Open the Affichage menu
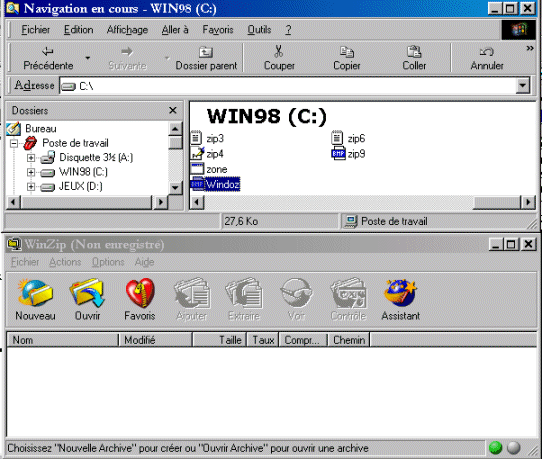Image resolution: width=542 pixels, height=459 pixels. tap(127, 30)
